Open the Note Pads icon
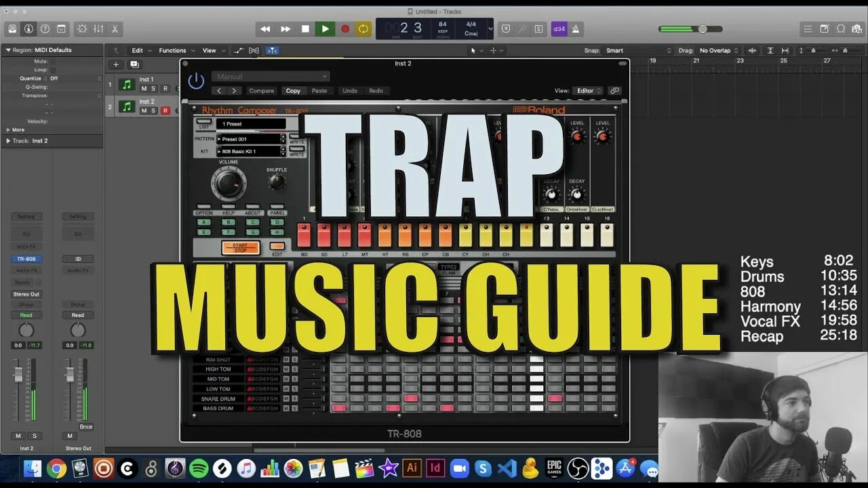The height and width of the screenshot is (488, 868). click(x=825, y=28)
